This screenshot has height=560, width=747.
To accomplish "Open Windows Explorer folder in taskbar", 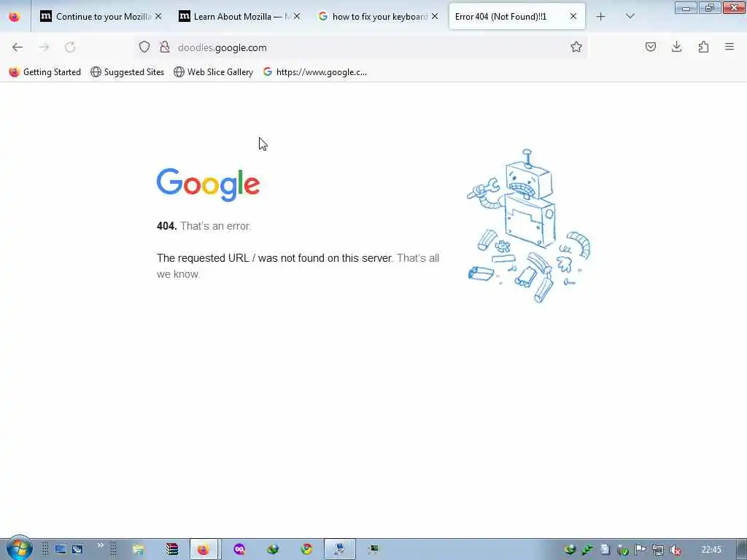I will coord(139,550).
